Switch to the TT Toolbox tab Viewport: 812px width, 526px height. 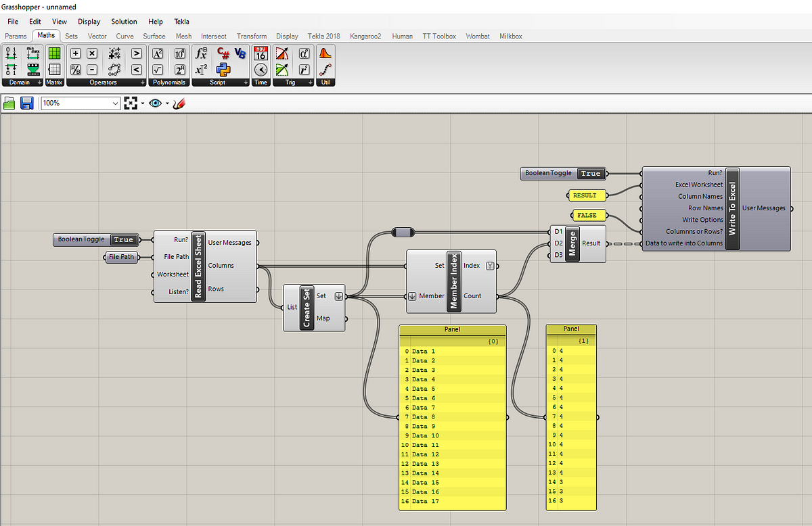pyautogui.click(x=439, y=36)
